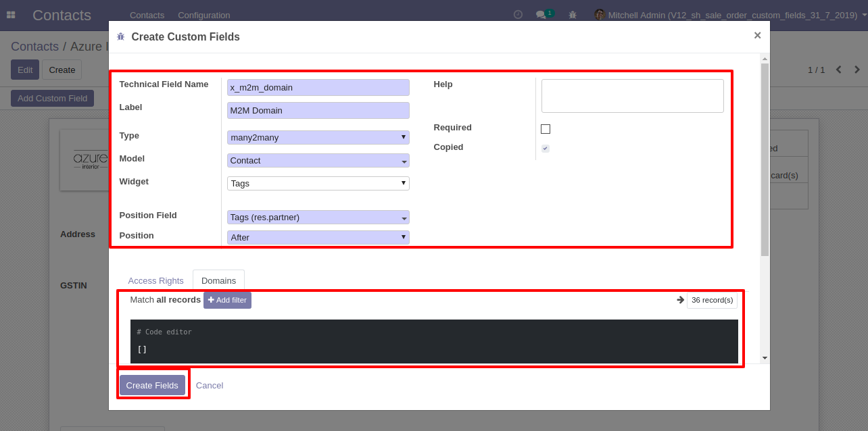Click the Create button behind dialog
This screenshot has height=431, width=868.
pos(62,70)
